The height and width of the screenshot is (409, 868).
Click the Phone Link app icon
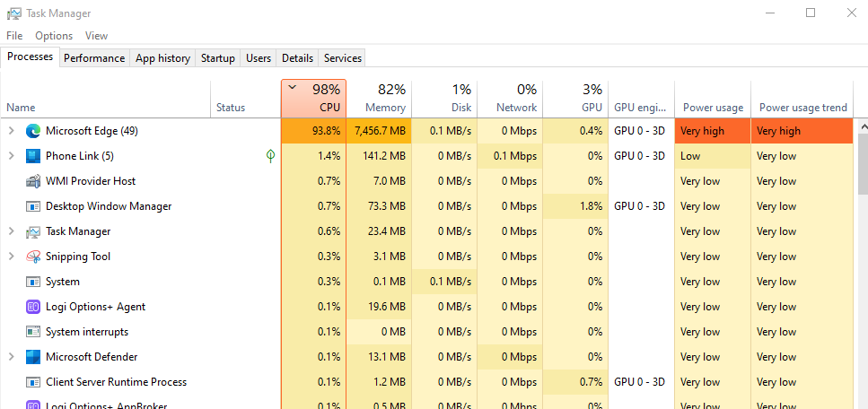tap(33, 156)
